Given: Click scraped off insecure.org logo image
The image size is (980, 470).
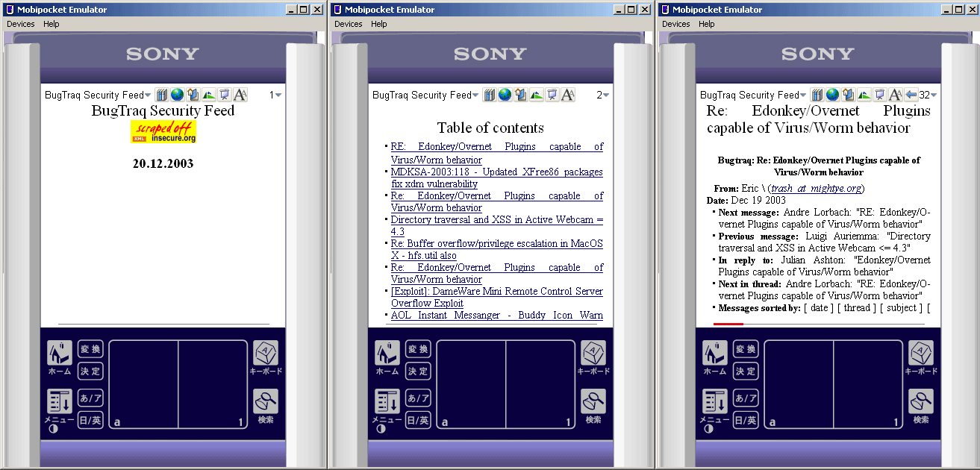Looking at the screenshot, I should pos(163,131).
